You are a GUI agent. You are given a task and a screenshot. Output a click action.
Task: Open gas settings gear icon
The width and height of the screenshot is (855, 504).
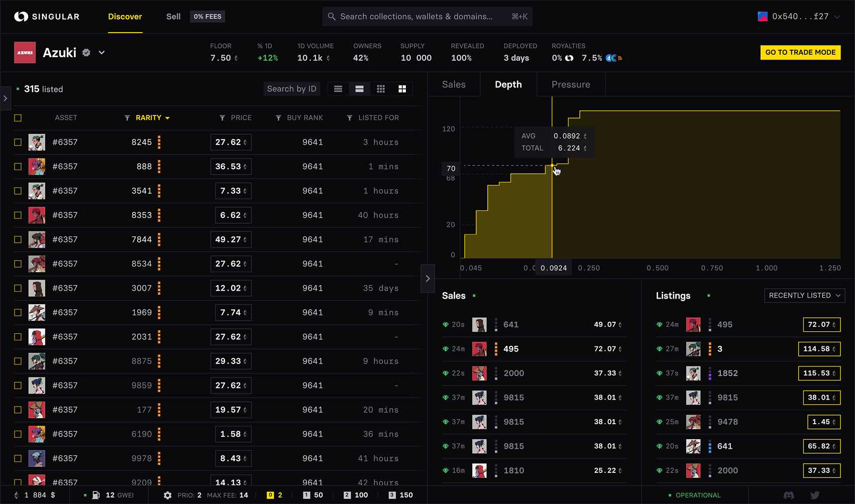coord(168,495)
